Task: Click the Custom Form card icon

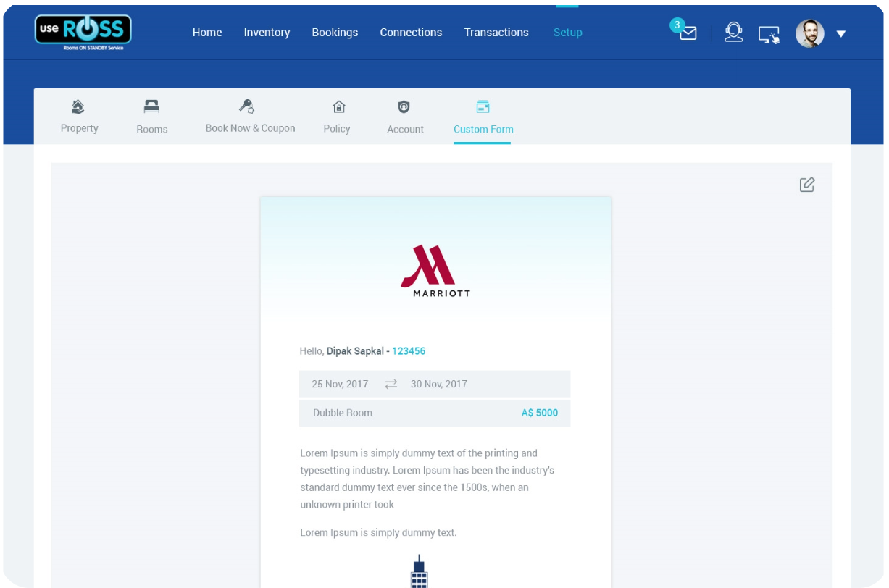Action: tap(483, 107)
